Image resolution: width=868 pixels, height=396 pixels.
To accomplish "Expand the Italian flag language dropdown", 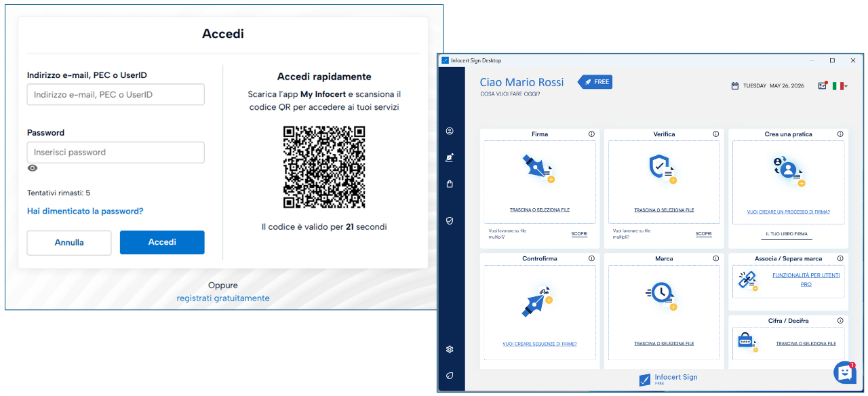I will pyautogui.click(x=840, y=86).
